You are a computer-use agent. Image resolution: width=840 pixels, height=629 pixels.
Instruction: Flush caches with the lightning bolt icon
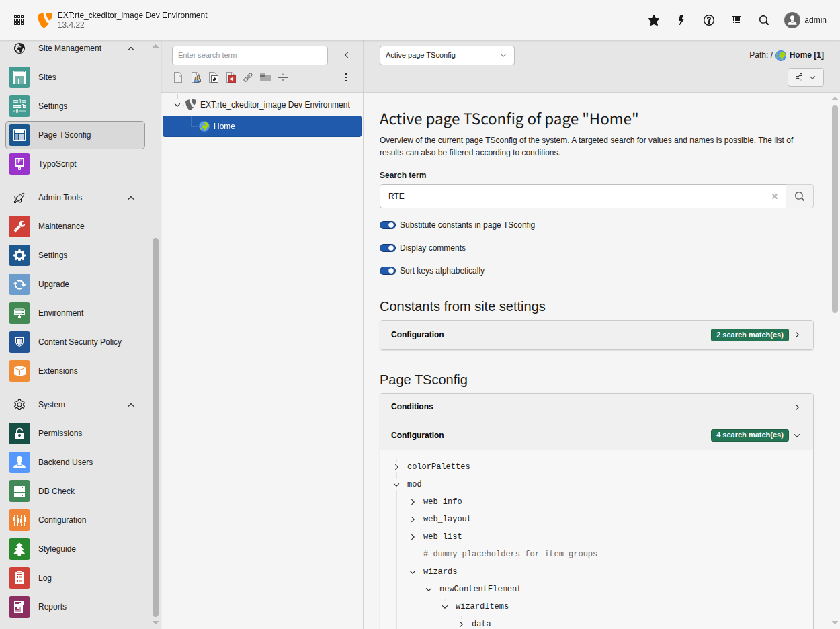pos(681,20)
